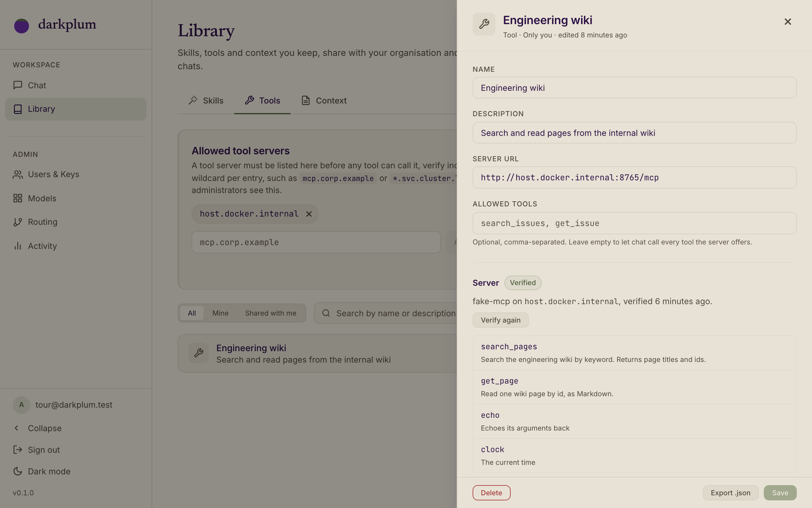Screen dimensions: 812x508
Task: Click the Users & Keys people icon
Action: (x=18, y=174)
